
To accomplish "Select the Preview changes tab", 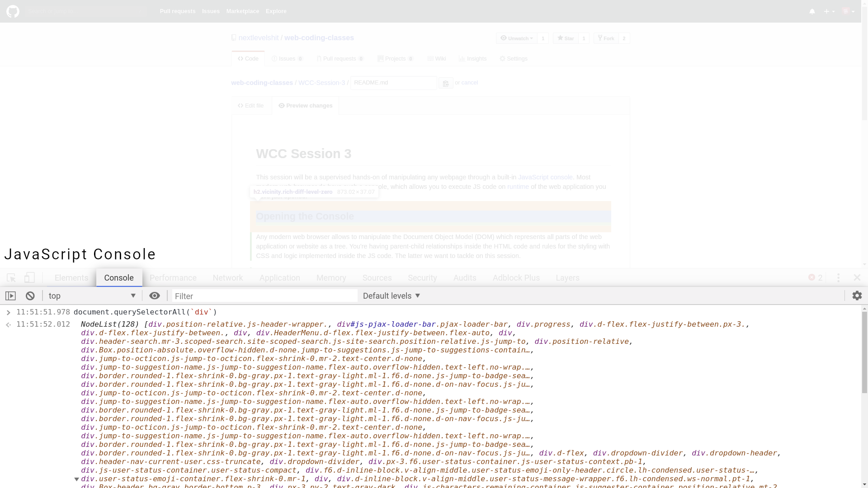I will pyautogui.click(x=306, y=106).
